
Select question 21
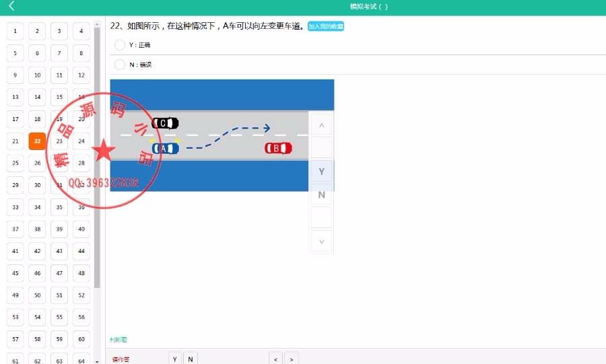(x=15, y=141)
